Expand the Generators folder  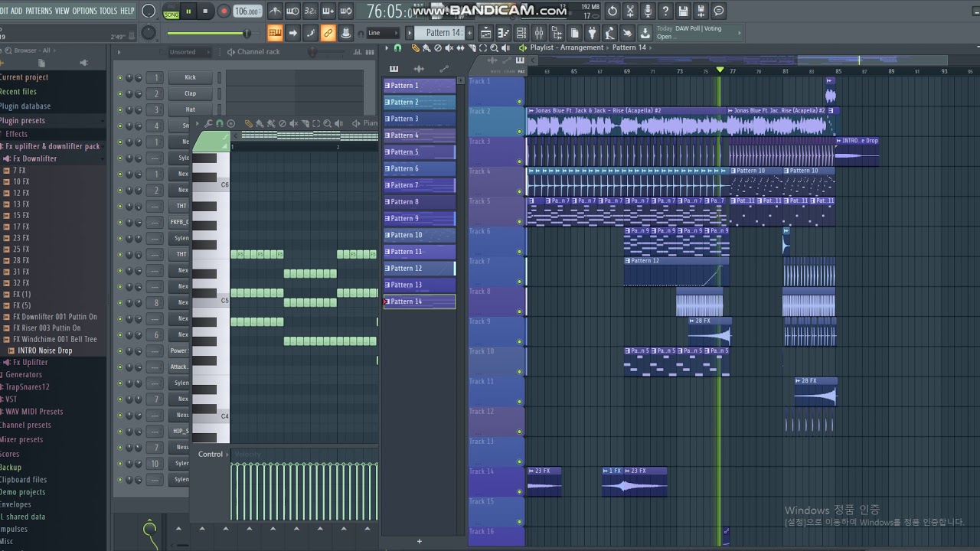pyautogui.click(x=23, y=374)
